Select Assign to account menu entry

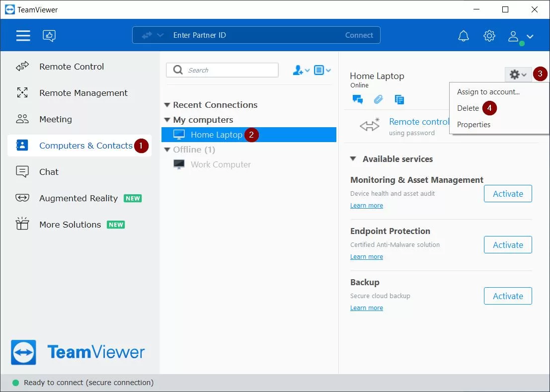click(x=488, y=92)
